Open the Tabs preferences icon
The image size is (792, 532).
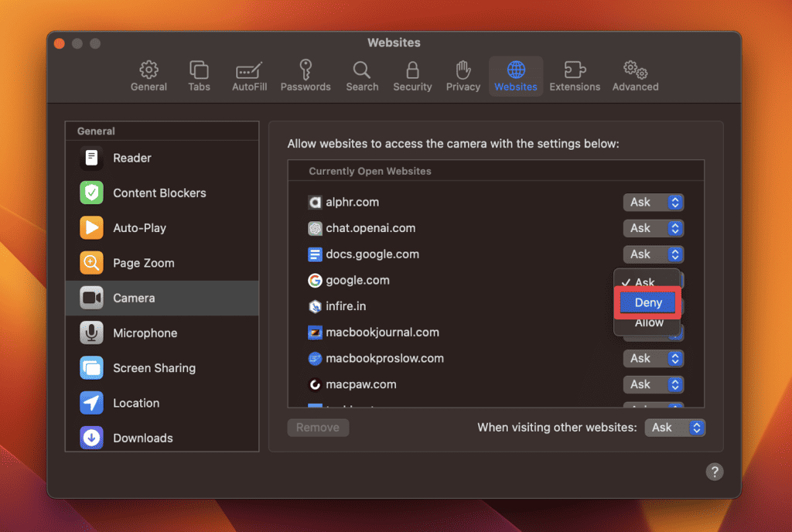click(x=199, y=70)
